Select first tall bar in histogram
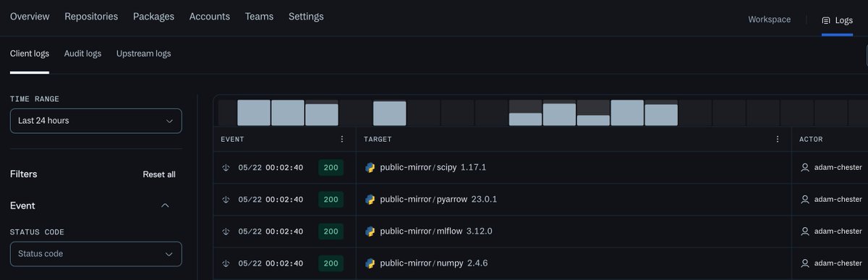 tap(254, 113)
